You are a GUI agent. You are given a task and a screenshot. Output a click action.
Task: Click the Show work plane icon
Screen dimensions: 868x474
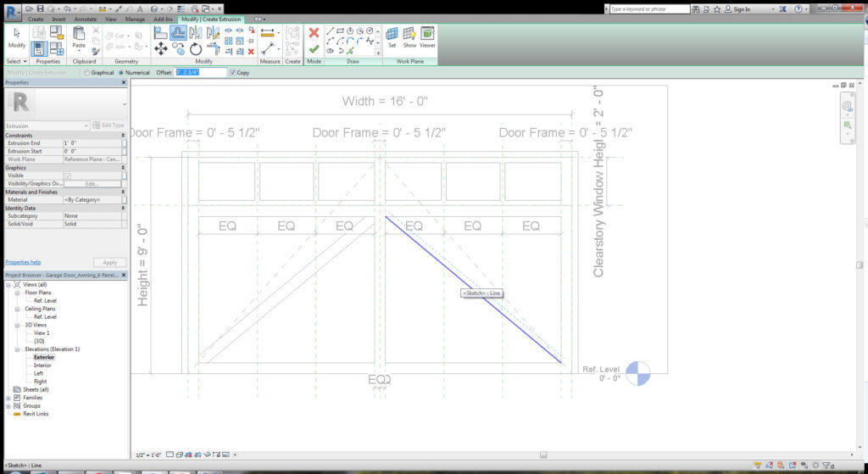[409, 36]
